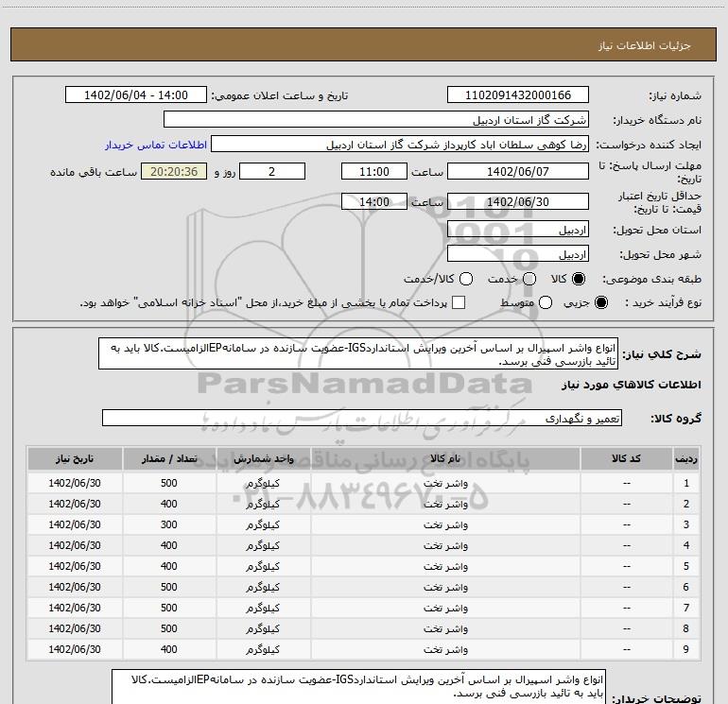Click date 1402/06/30 in row 1
The width and height of the screenshot is (728, 704).
tap(75, 483)
